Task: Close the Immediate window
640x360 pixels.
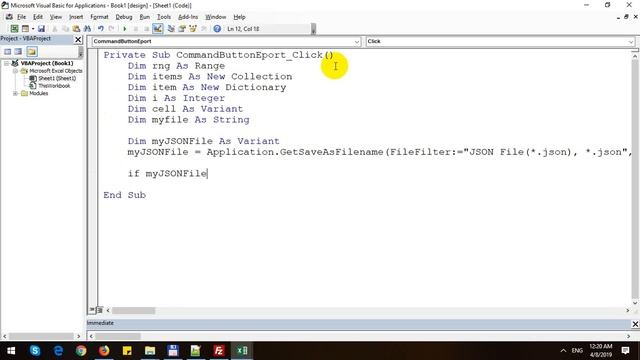Action: pos(635,324)
